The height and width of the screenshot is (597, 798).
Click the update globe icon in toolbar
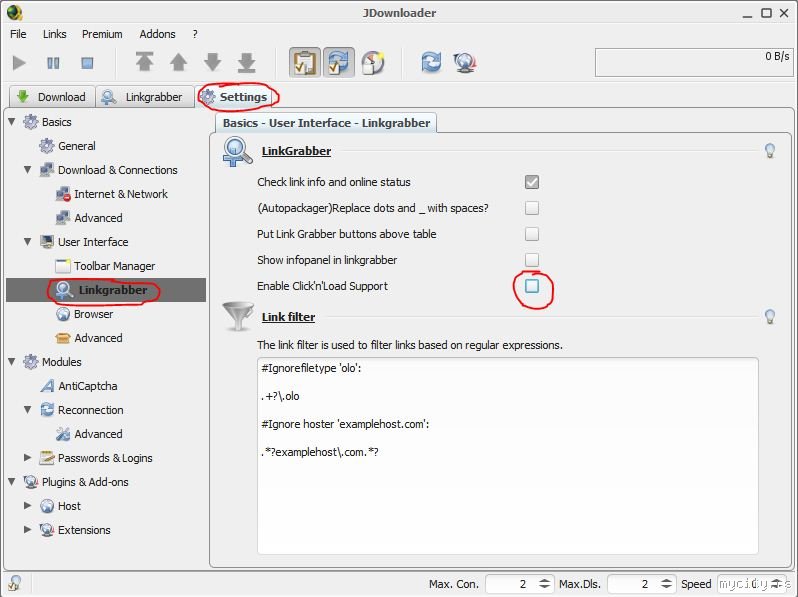(465, 63)
